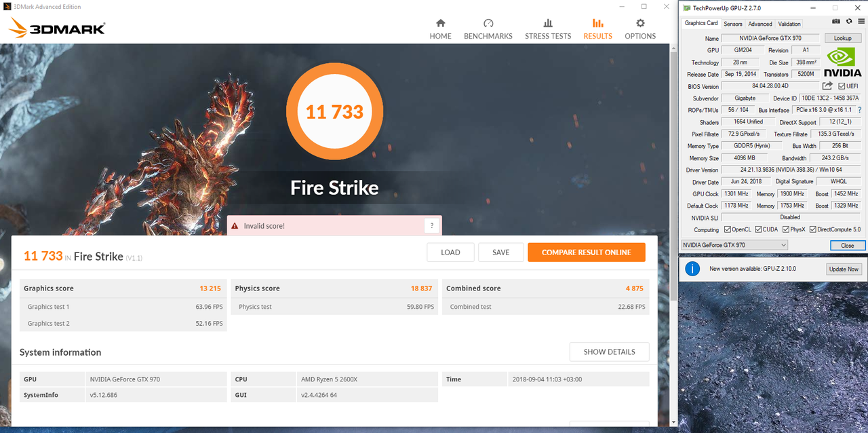The image size is (868, 433).
Task: Switch to the Advanced tab in GPU-Z
Action: click(x=760, y=24)
